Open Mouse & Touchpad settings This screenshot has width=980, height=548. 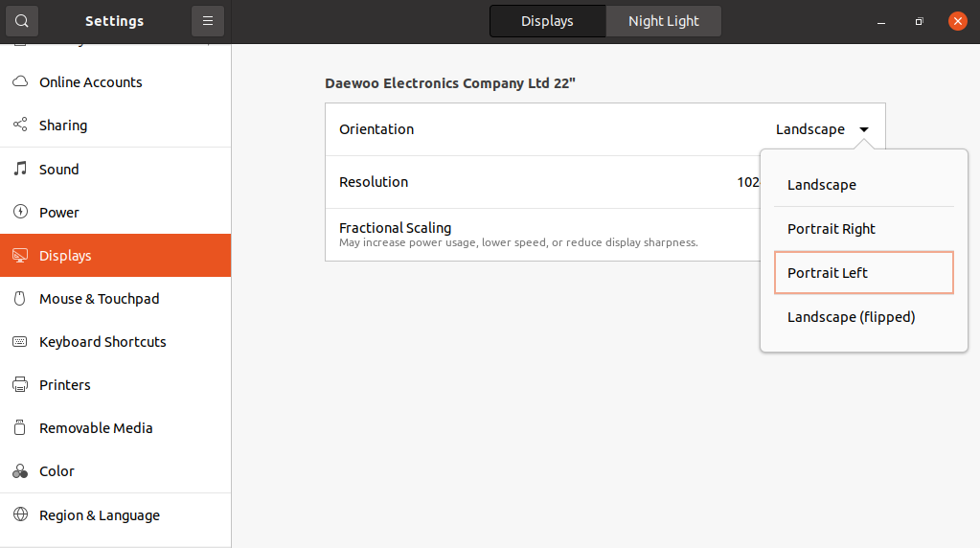coord(116,299)
